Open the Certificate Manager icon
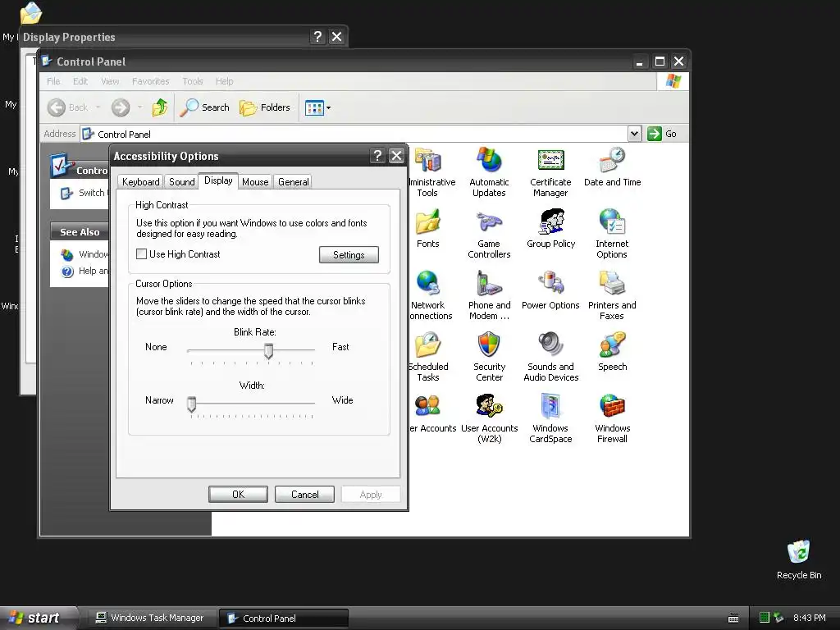This screenshot has width=840, height=630. (550, 172)
